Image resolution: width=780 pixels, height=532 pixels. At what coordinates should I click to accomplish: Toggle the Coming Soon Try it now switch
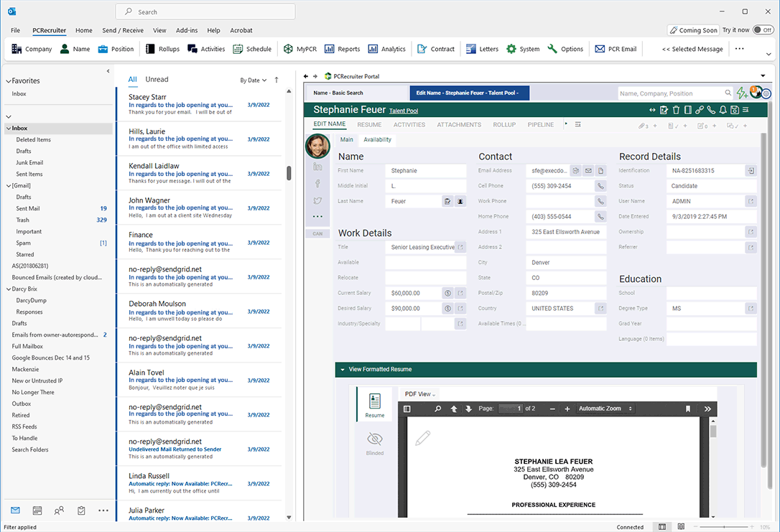(763, 30)
